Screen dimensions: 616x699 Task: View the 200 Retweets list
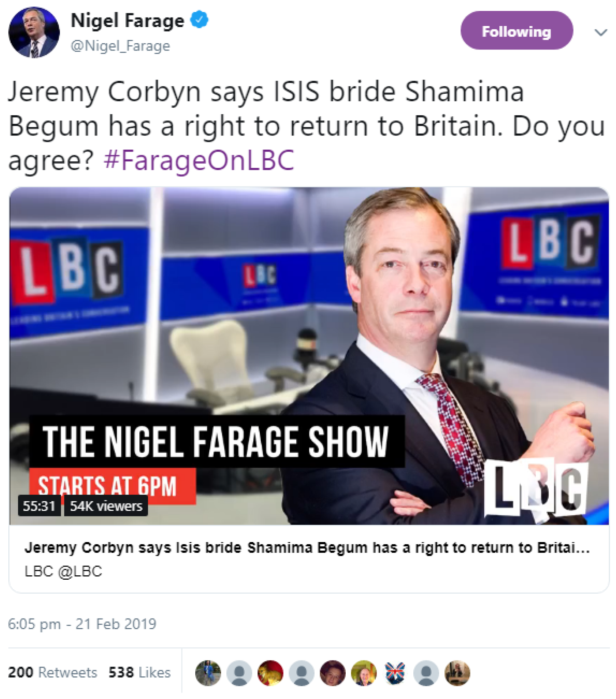coord(53,673)
